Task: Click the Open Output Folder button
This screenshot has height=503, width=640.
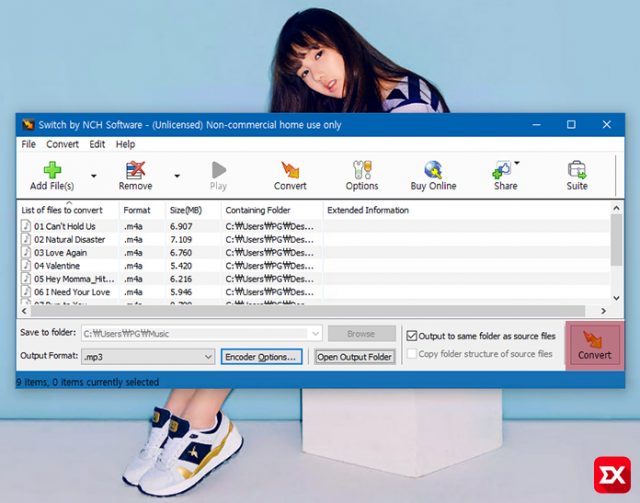Action: click(x=355, y=357)
